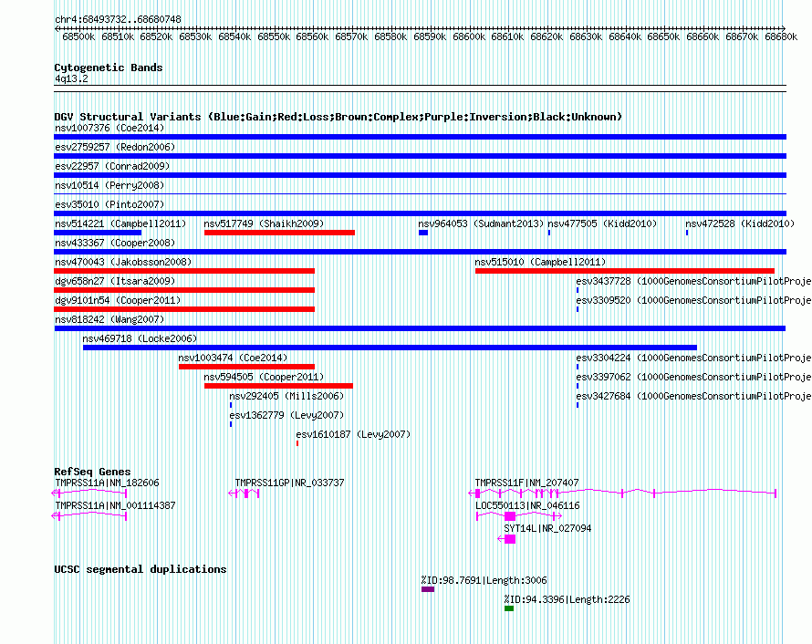Click the green %ID:94.3396 duplication block

click(x=509, y=608)
